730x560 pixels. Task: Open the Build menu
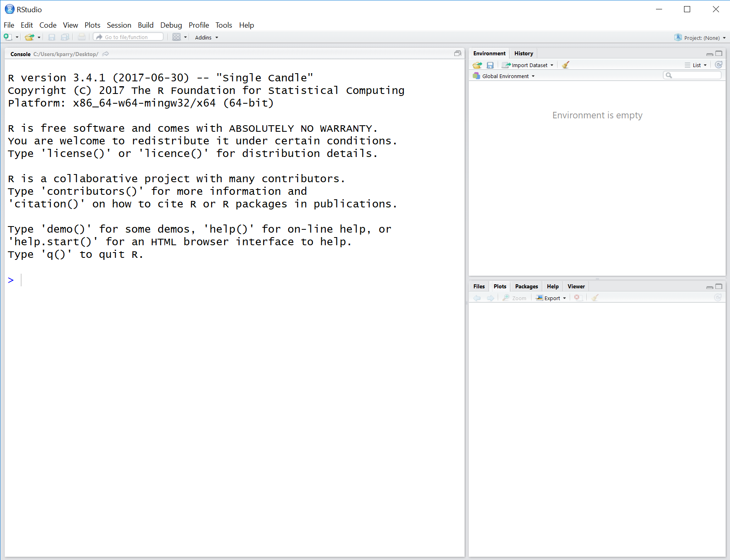146,25
